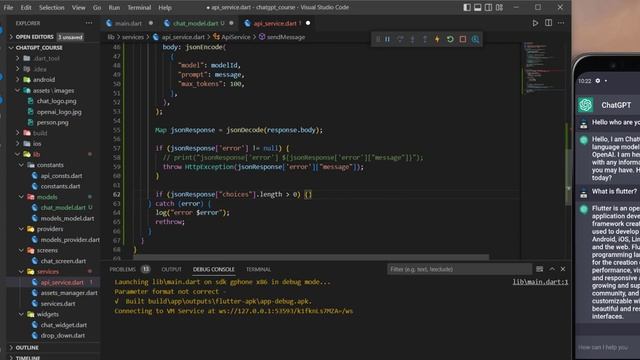Image resolution: width=640 pixels, height=360 pixels.
Task: Collapse the models folder
Action: pyautogui.click(x=47, y=197)
